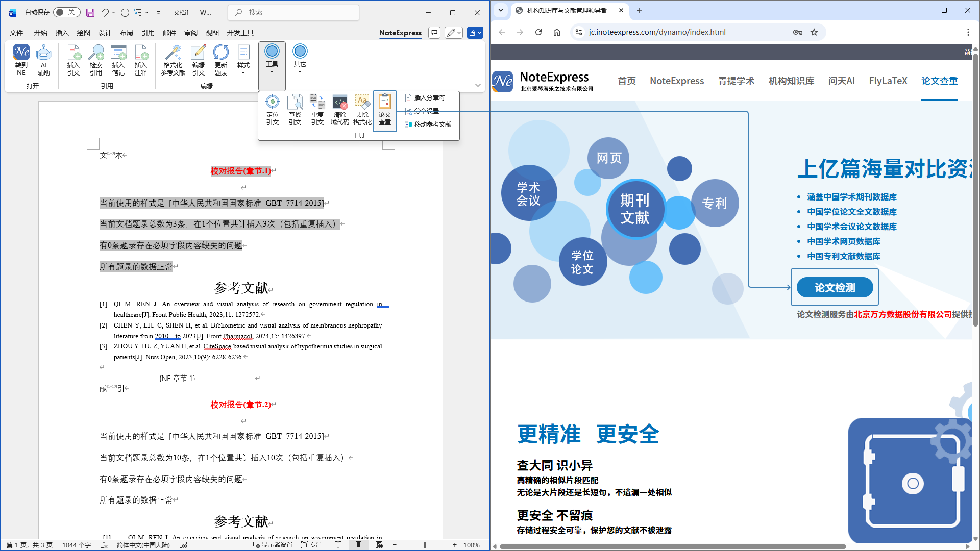
Task: Switch to the 审阅 ribbon tab
Action: [x=191, y=33]
